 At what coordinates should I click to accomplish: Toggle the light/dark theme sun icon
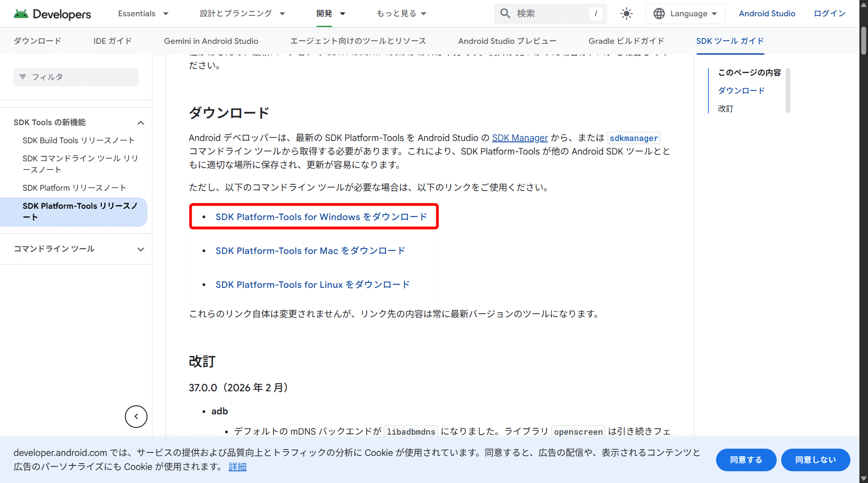(x=626, y=14)
